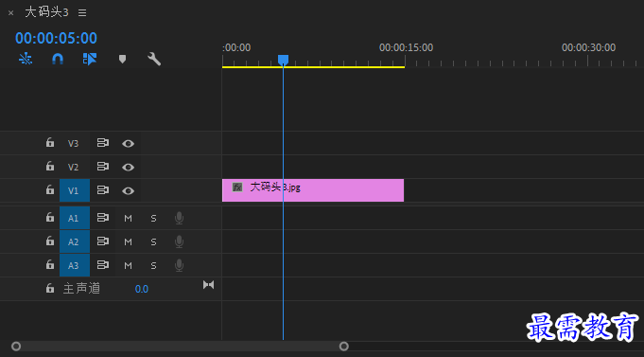
Task: Hide track V1 with the eye icon
Action: [129, 191]
